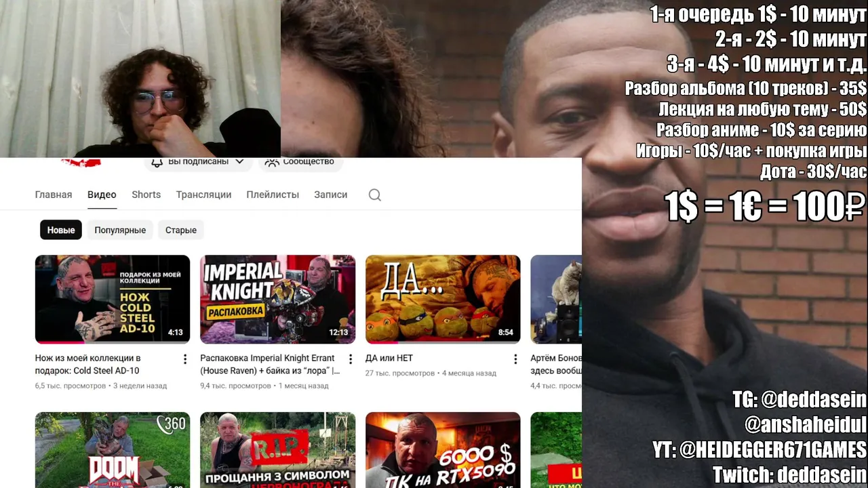Viewport: 868px width, 488px height.
Task: Click the 4:13 duration badge
Action: tap(176, 333)
